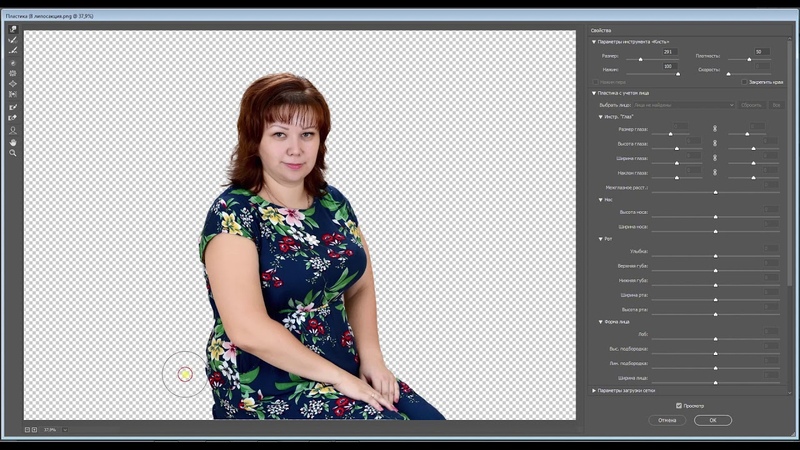800x450 pixels.
Task: Click the Ширина рта slider
Action: point(715,299)
